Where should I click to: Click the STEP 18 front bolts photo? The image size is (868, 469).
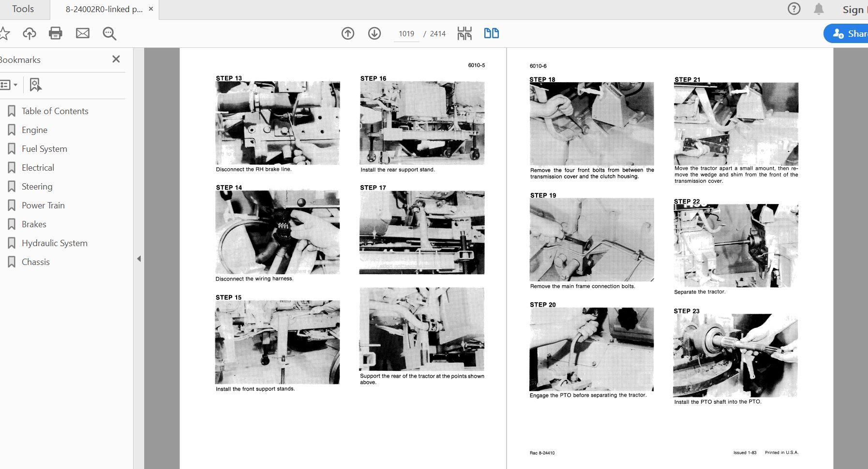(592, 124)
